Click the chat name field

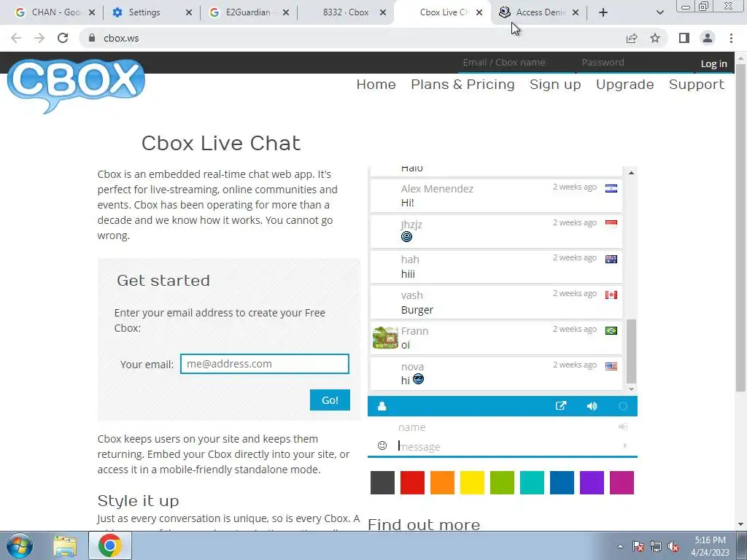[x=505, y=427]
